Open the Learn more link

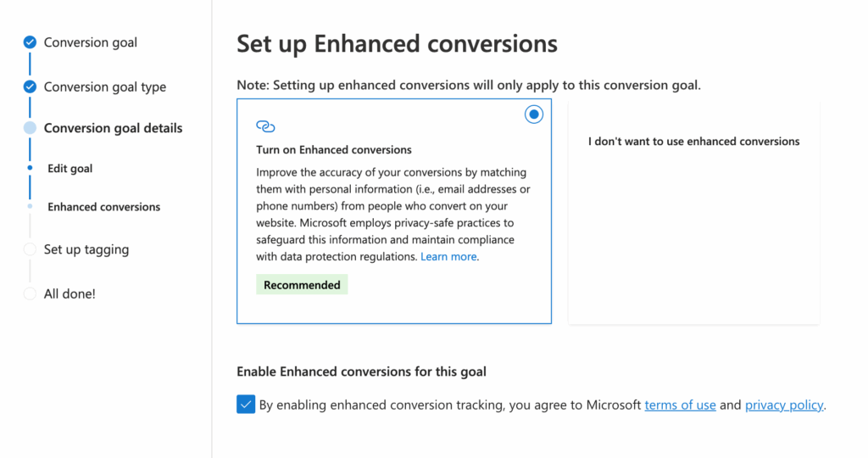[448, 256]
